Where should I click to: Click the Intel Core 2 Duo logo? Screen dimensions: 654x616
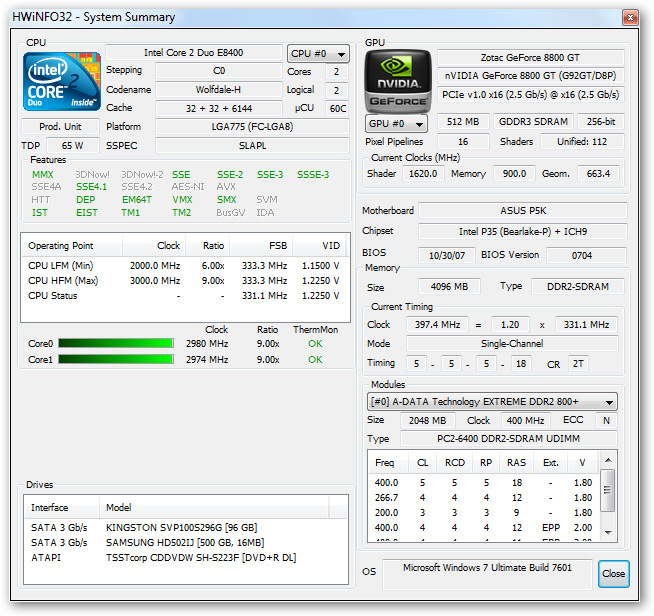click(62, 81)
